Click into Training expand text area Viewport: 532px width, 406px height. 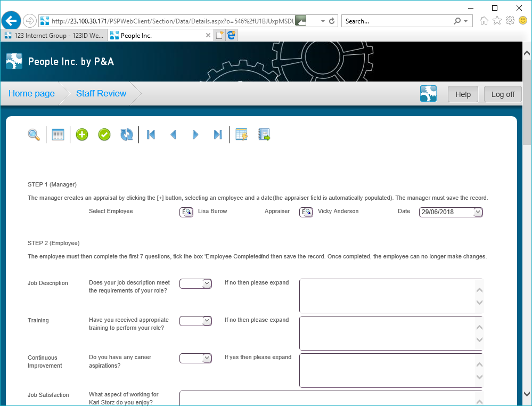[391, 334]
